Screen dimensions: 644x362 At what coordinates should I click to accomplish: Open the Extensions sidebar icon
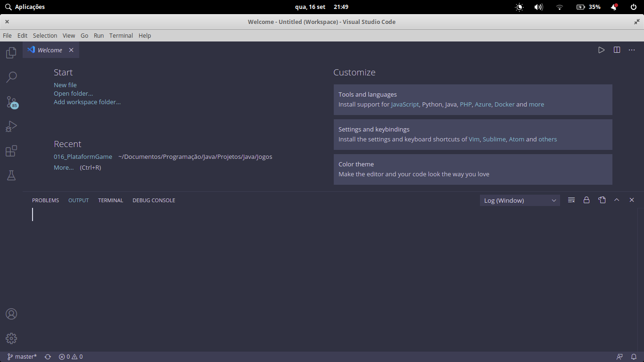pyautogui.click(x=11, y=151)
